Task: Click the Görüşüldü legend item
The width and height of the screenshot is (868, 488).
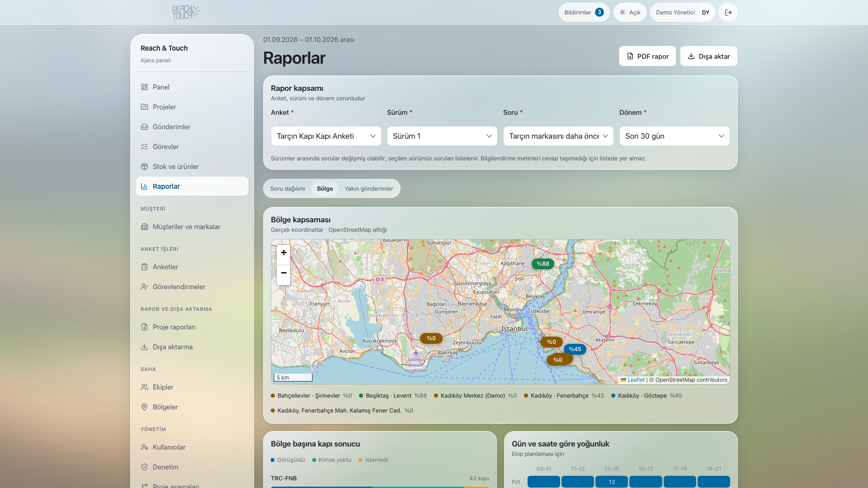Action: coord(288,460)
